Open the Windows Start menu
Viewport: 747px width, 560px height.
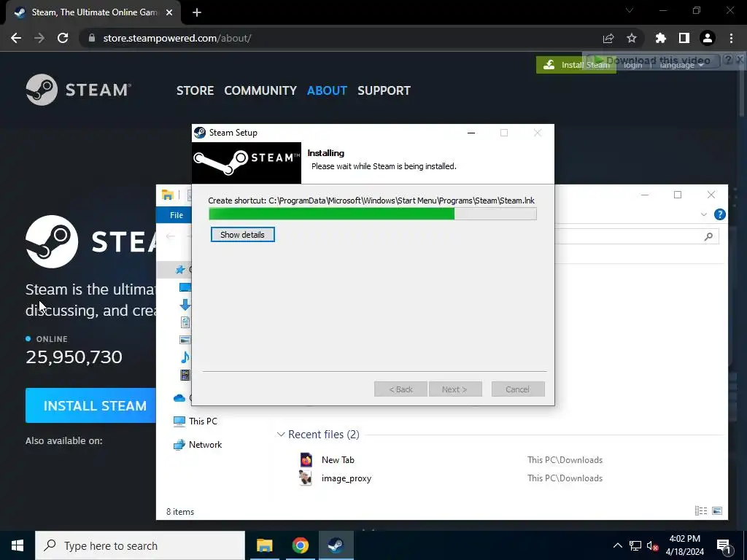(x=18, y=545)
